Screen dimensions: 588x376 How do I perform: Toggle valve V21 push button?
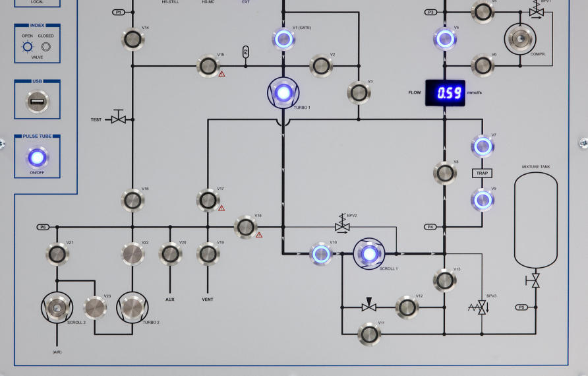[57, 254]
